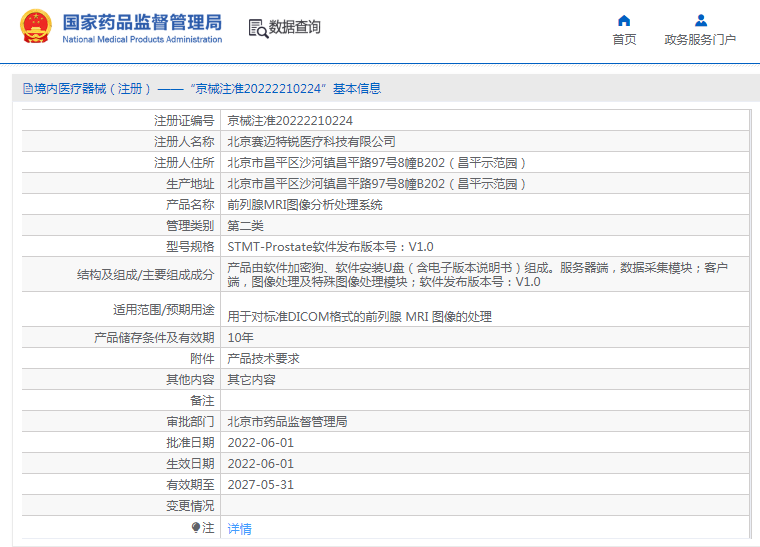This screenshot has width=760, height=547.
Task: Click the 生产地址 address value
Action: coord(377,184)
